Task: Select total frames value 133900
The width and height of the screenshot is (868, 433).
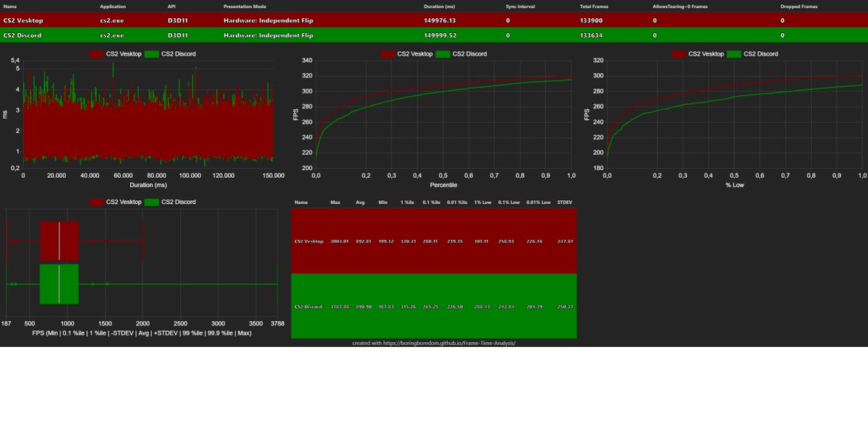Action: pyautogui.click(x=592, y=20)
